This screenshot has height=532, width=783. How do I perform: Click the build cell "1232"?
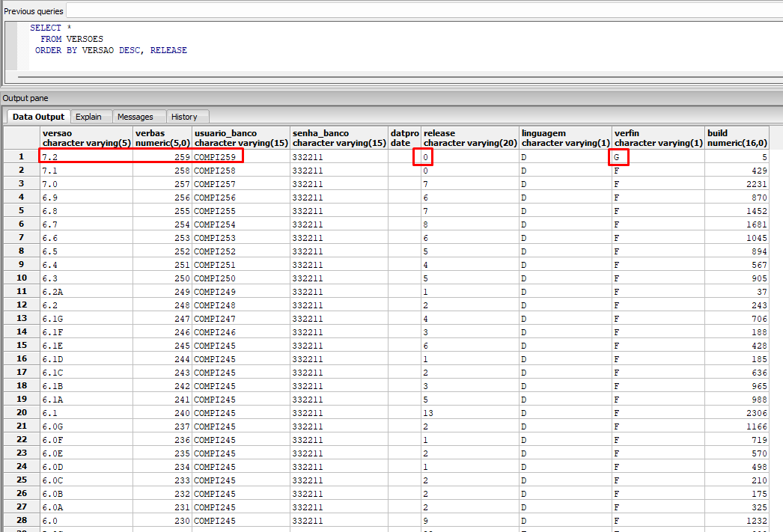[737, 521]
